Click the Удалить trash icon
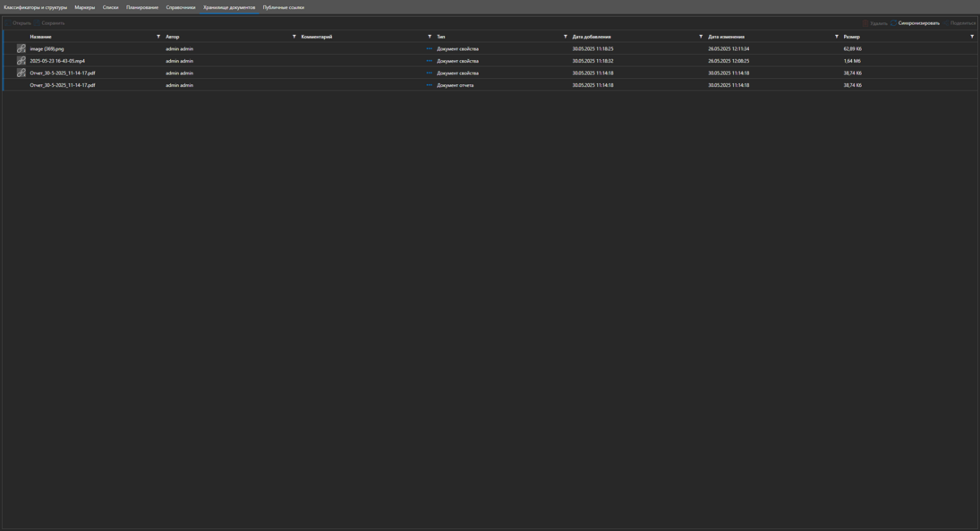Screen dimensions: 980x531 (865, 23)
